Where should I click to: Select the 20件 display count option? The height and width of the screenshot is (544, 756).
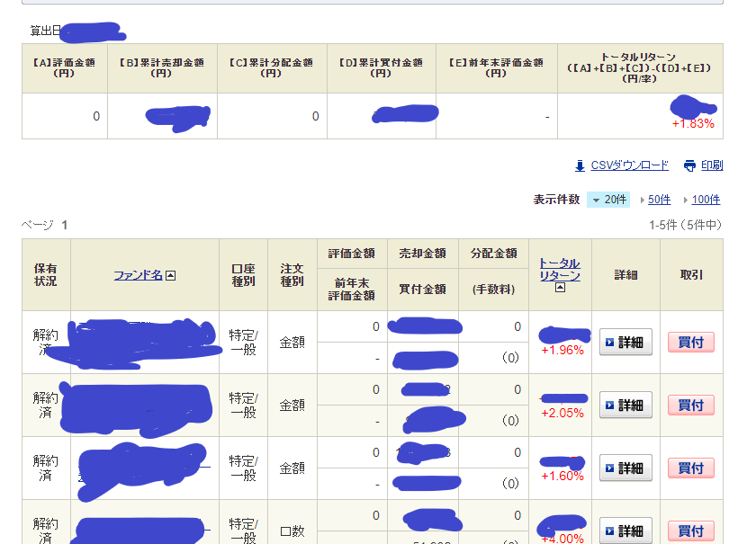point(609,200)
